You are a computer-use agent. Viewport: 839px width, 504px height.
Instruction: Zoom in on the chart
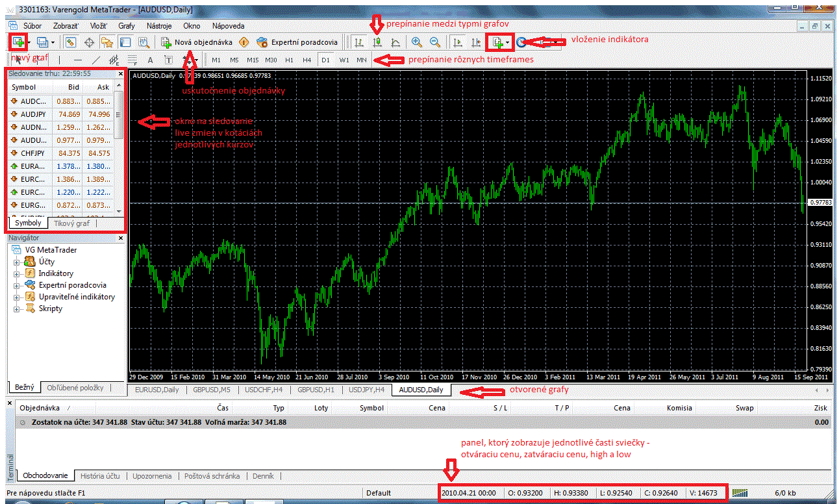coord(416,42)
